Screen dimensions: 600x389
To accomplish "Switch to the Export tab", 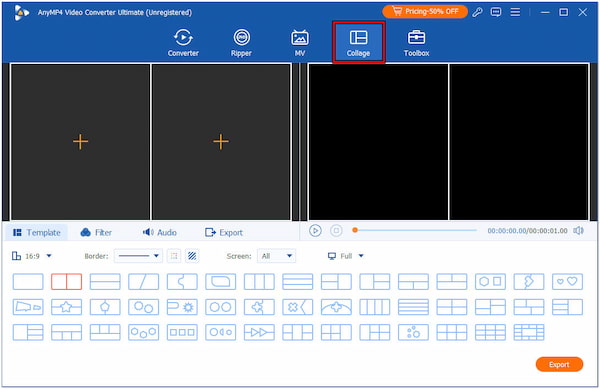I will 224,233.
